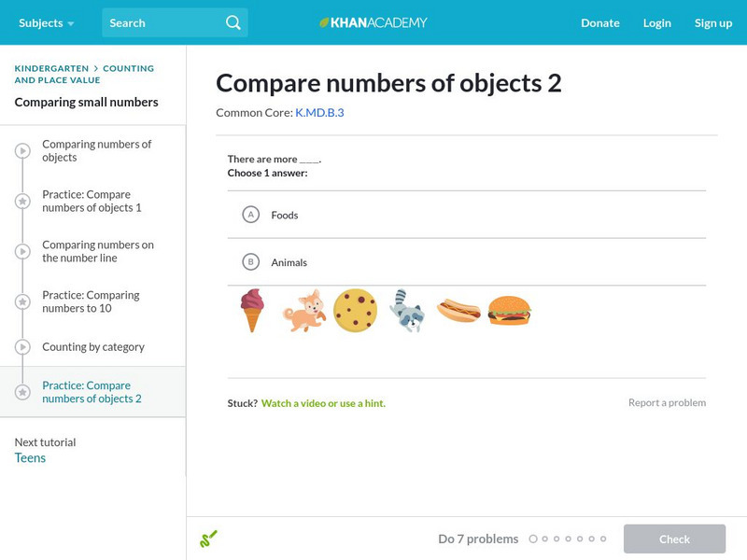Open the Subjects dropdown menu
Screen dimensions: 747x560
tap(46, 22)
